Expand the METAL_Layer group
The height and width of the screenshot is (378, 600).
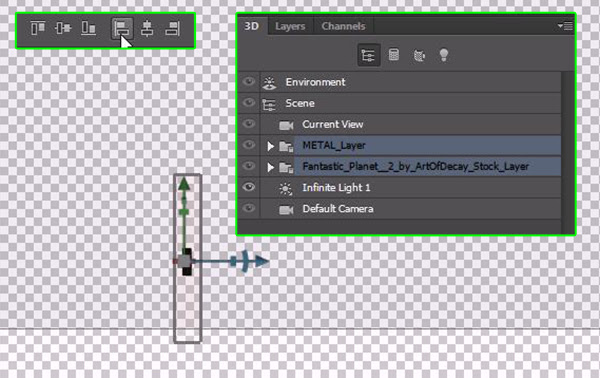point(271,146)
